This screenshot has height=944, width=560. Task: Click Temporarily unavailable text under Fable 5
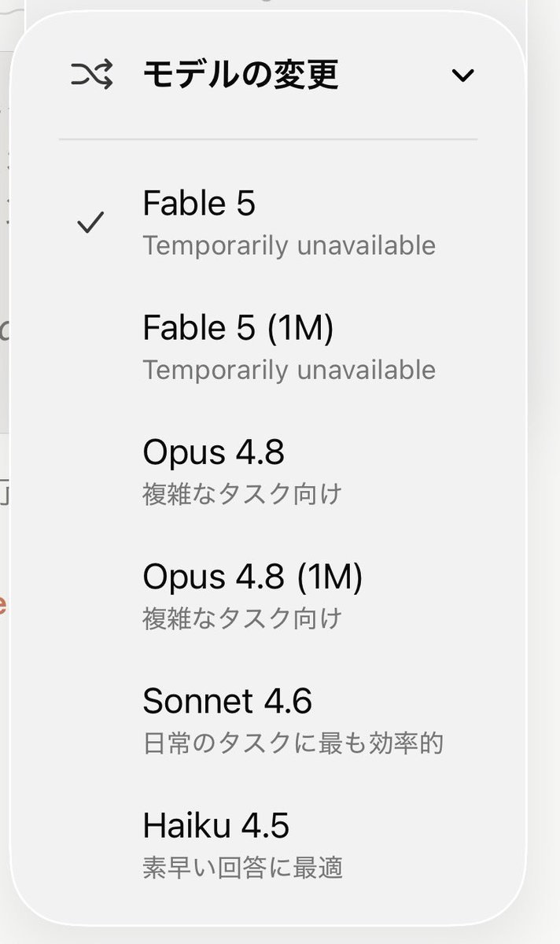pos(289,245)
